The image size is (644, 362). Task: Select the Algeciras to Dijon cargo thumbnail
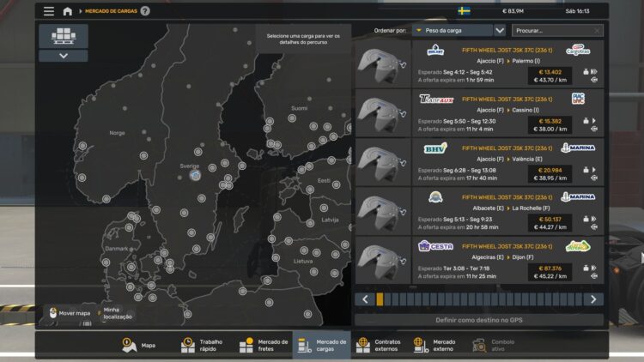tap(383, 260)
